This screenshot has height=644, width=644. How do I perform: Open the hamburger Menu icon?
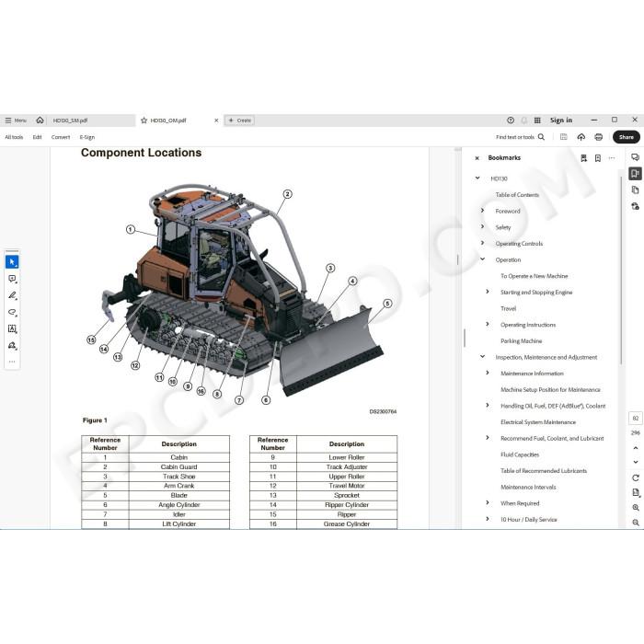8,121
